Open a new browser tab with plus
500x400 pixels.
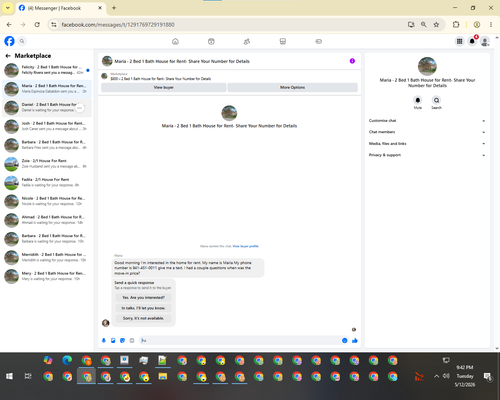click(x=114, y=8)
